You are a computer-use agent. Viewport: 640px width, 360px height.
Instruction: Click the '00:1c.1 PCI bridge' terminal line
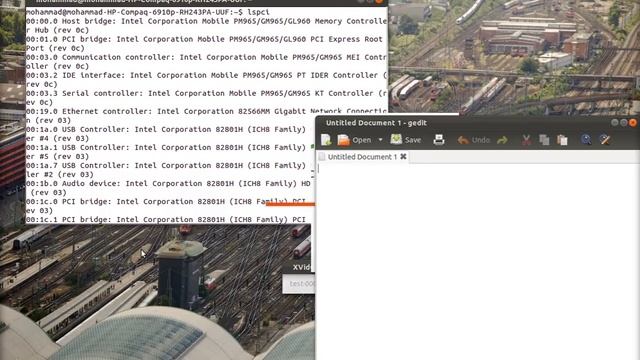click(x=167, y=219)
